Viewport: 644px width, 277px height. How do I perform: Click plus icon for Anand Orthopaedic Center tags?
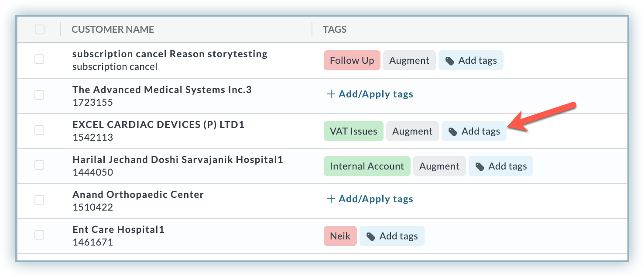pos(331,199)
